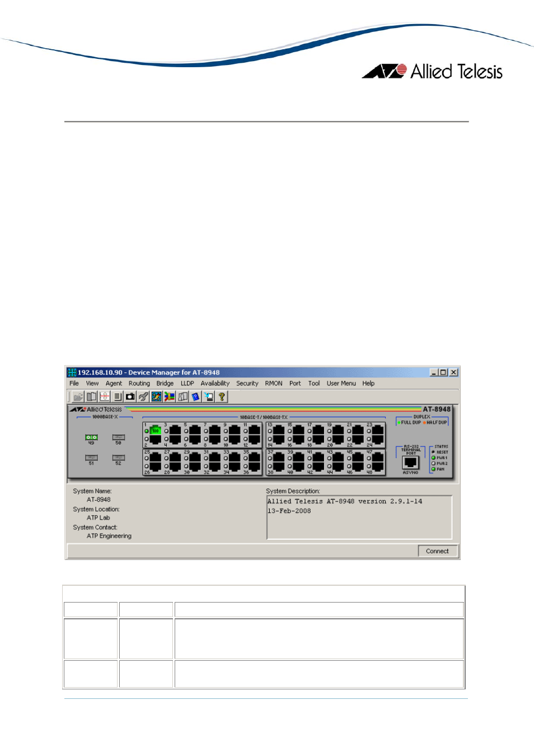This screenshot has height=756, width=534.
Task: Click the Device Manager title bar icon
Action: coord(72,372)
